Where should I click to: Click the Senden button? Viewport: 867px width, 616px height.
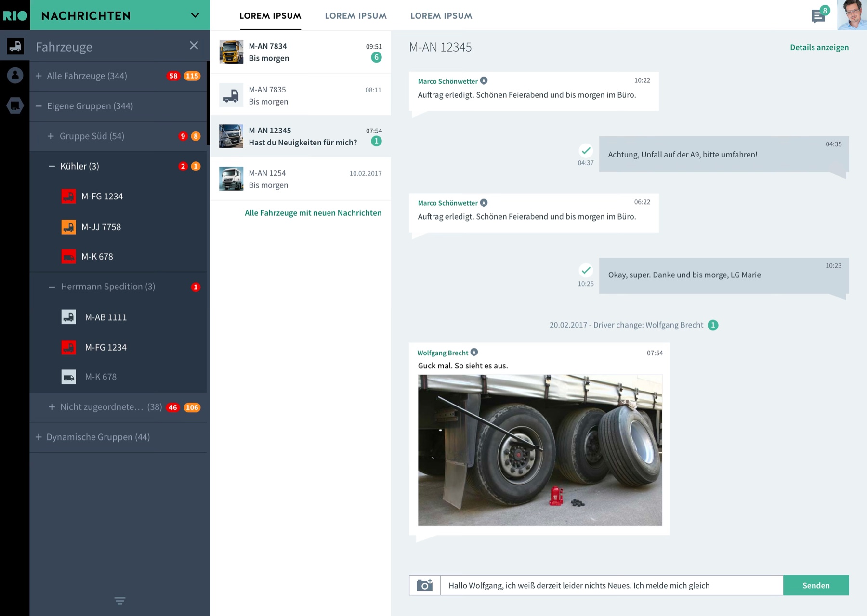(816, 585)
